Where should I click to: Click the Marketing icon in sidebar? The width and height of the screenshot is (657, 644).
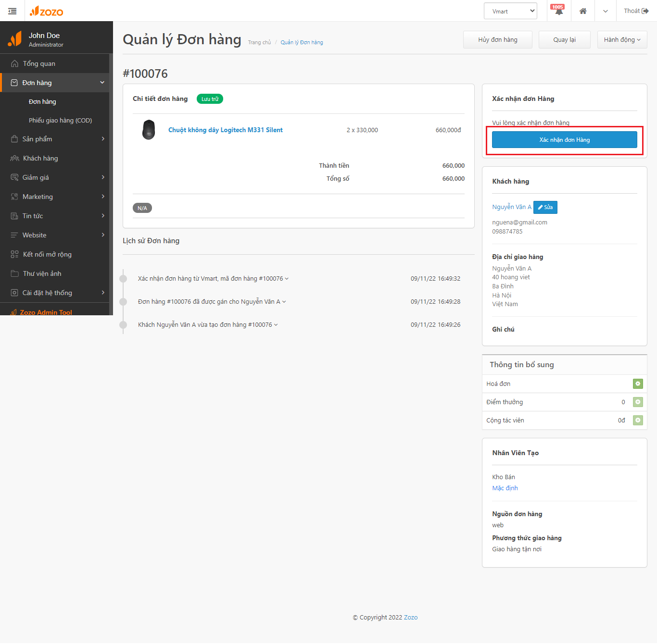click(x=14, y=197)
